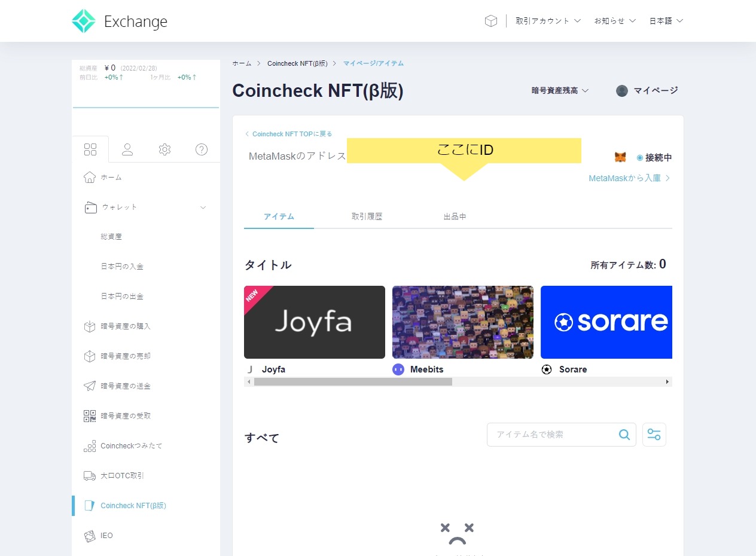Open 日本円の出金 in the sidebar
756x556 pixels.
point(122,297)
